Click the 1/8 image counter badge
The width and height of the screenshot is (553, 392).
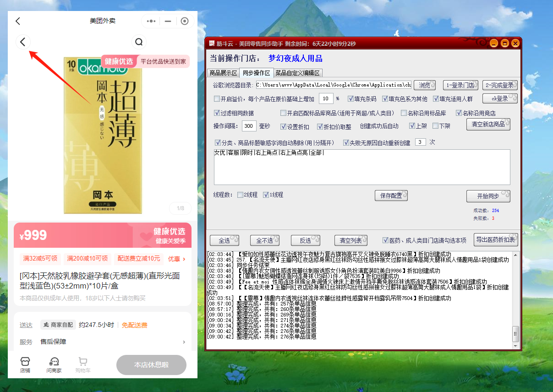click(x=181, y=208)
